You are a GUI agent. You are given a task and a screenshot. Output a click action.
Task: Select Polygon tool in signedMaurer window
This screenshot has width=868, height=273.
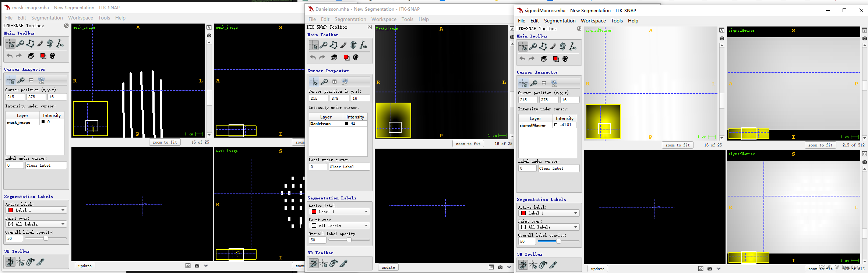(x=543, y=47)
